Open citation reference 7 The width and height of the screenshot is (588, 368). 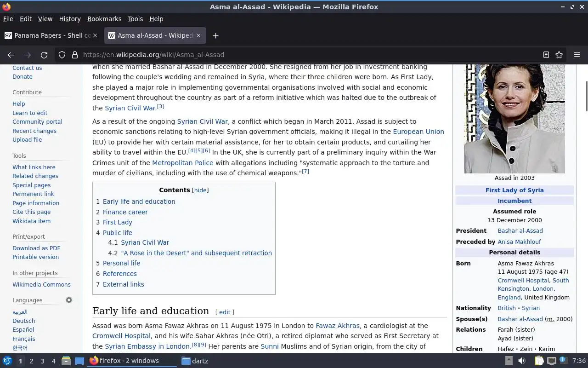tap(305, 172)
